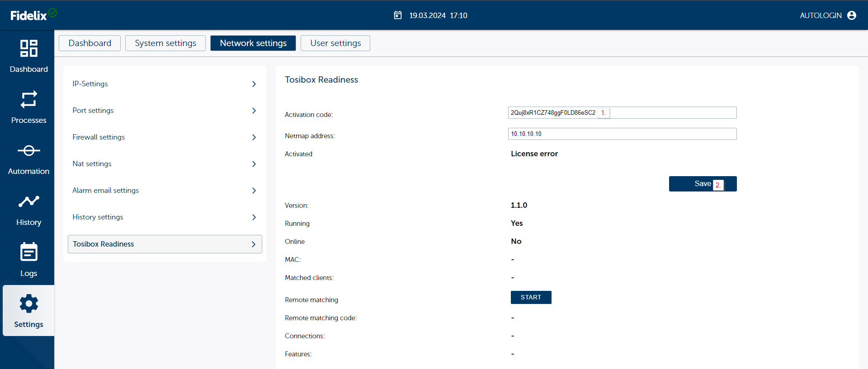
Task: Click the green status check icon
Action: [x=52, y=12]
